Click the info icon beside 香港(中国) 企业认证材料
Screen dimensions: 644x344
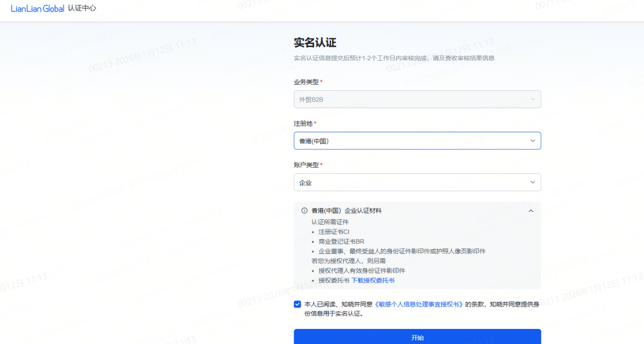304,211
